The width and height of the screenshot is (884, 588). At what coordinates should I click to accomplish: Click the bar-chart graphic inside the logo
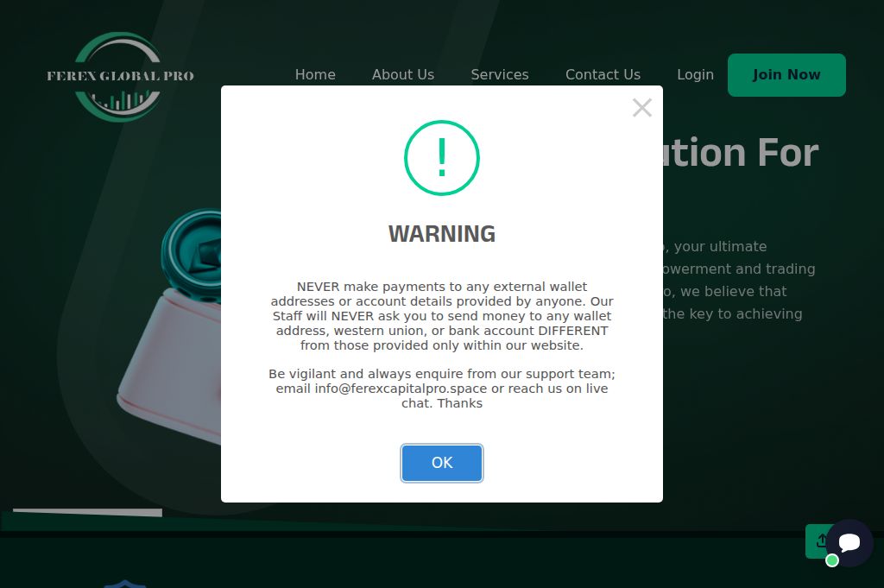[120, 99]
